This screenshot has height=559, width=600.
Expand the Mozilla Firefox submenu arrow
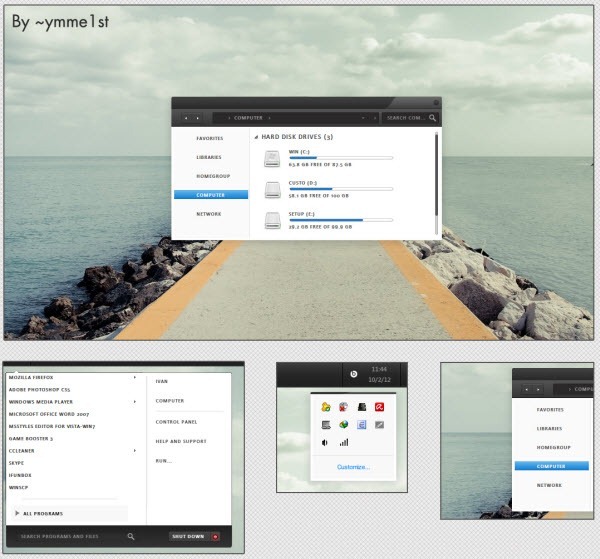(x=135, y=378)
